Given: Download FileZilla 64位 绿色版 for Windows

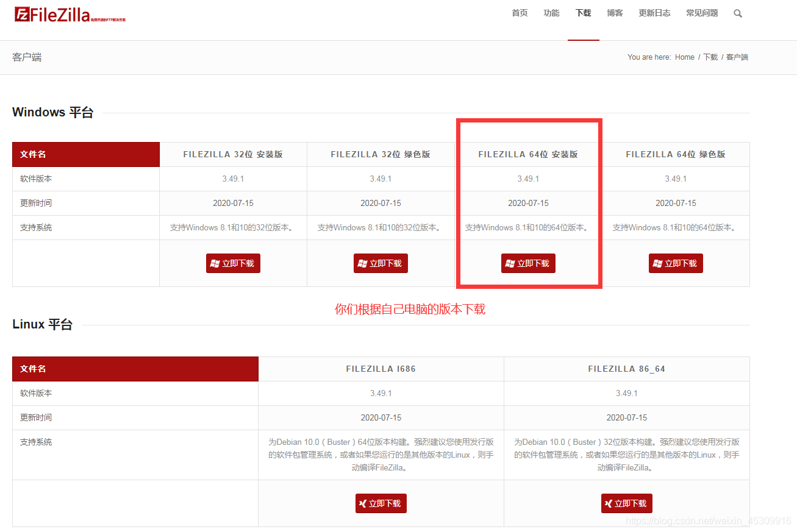Looking at the screenshot, I should pyautogui.click(x=676, y=263).
